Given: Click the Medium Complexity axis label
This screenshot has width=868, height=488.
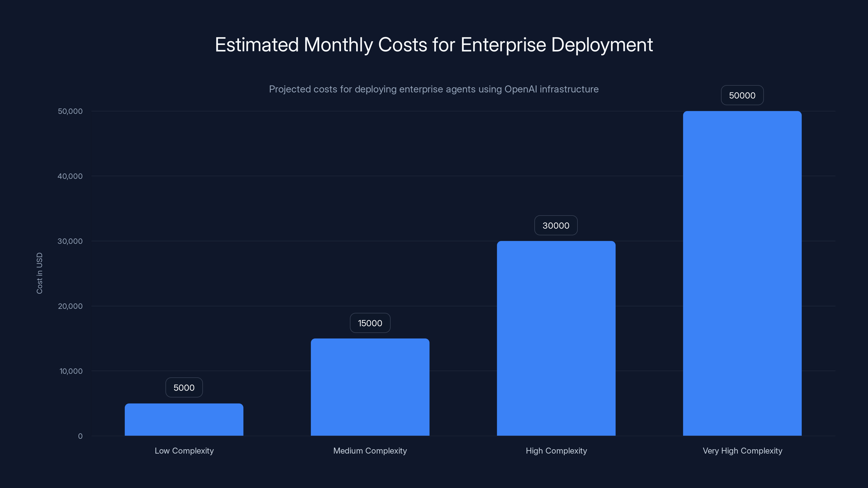Looking at the screenshot, I should pyautogui.click(x=370, y=451).
